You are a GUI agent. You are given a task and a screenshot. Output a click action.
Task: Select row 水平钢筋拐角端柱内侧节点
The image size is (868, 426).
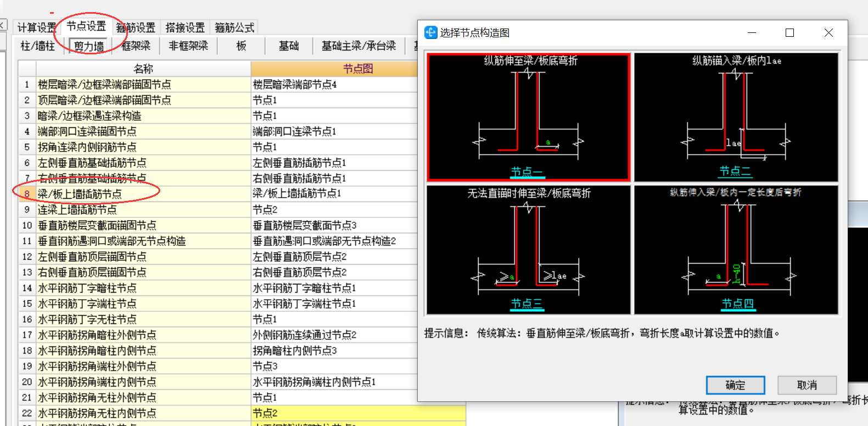tap(143, 382)
